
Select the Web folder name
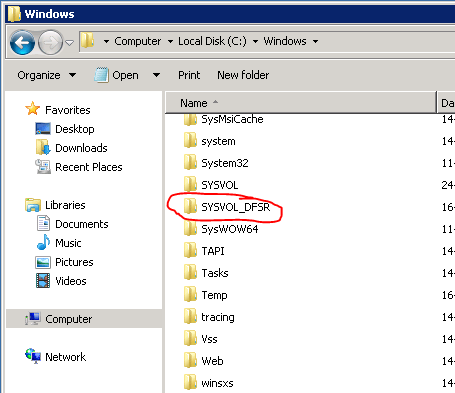(212, 361)
